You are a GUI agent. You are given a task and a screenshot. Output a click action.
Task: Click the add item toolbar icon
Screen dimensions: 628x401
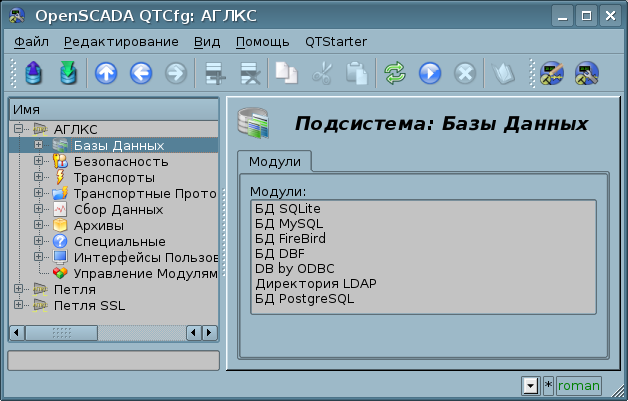pos(215,73)
